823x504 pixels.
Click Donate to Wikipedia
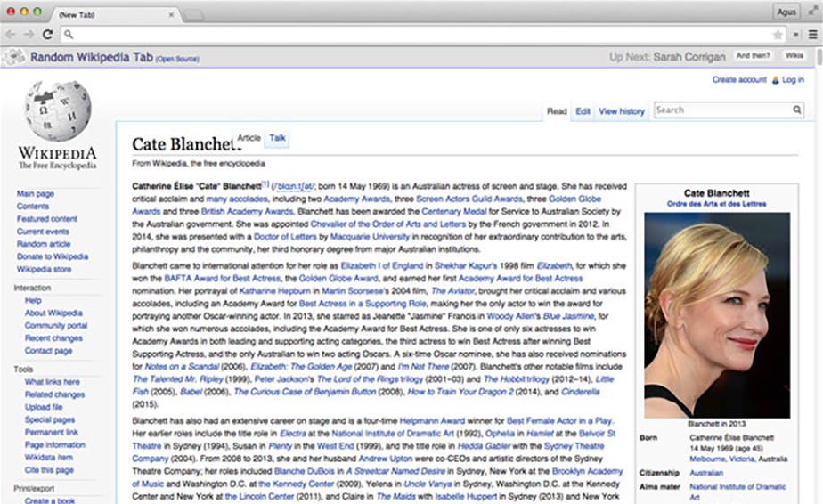pos(52,256)
